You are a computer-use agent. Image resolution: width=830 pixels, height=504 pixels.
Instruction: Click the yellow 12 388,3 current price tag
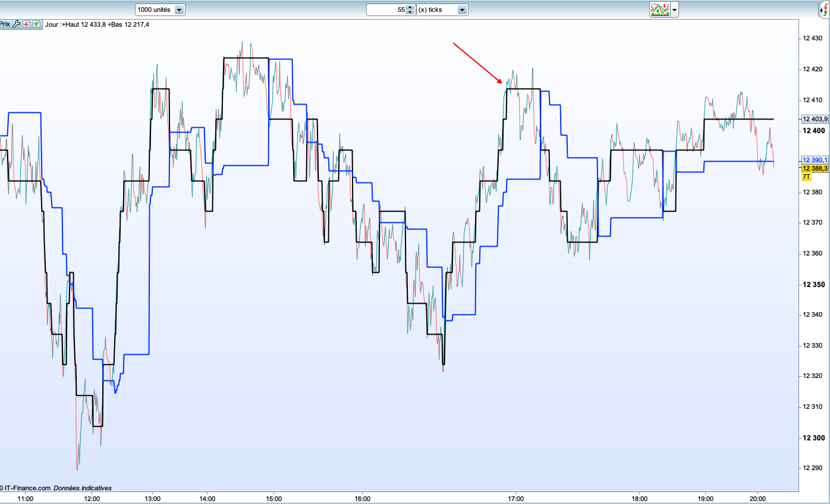pos(815,169)
